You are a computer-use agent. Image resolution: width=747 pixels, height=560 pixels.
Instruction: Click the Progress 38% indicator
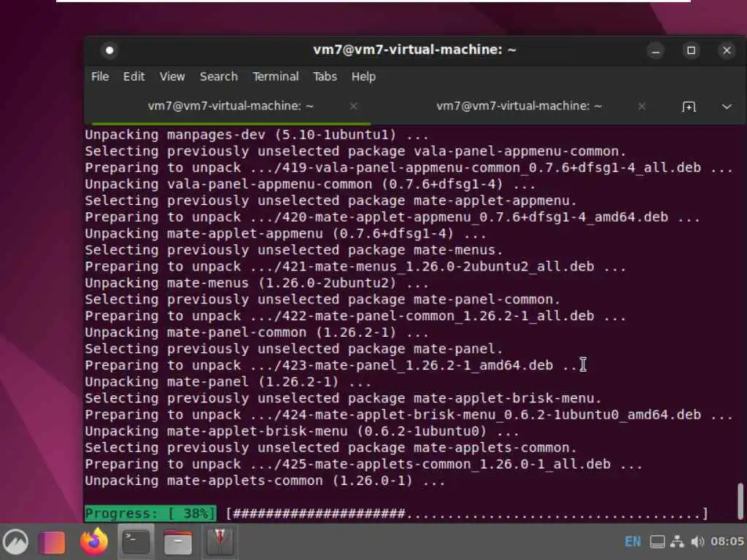point(150,513)
